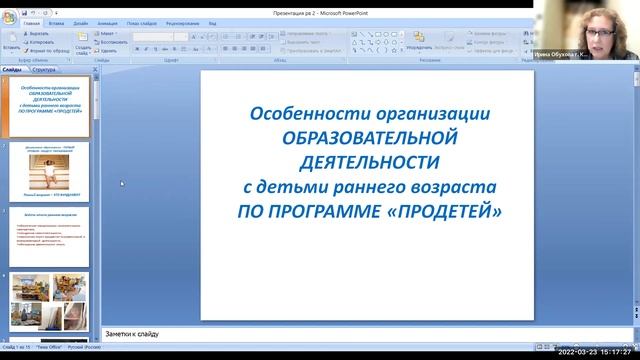Click the increase list level icon
Screen dimensions: 640x360
(x=261, y=37)
